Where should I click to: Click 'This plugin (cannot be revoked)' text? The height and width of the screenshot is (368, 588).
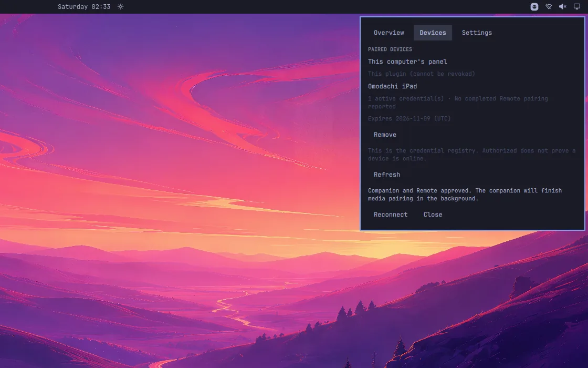pos(421,74)
